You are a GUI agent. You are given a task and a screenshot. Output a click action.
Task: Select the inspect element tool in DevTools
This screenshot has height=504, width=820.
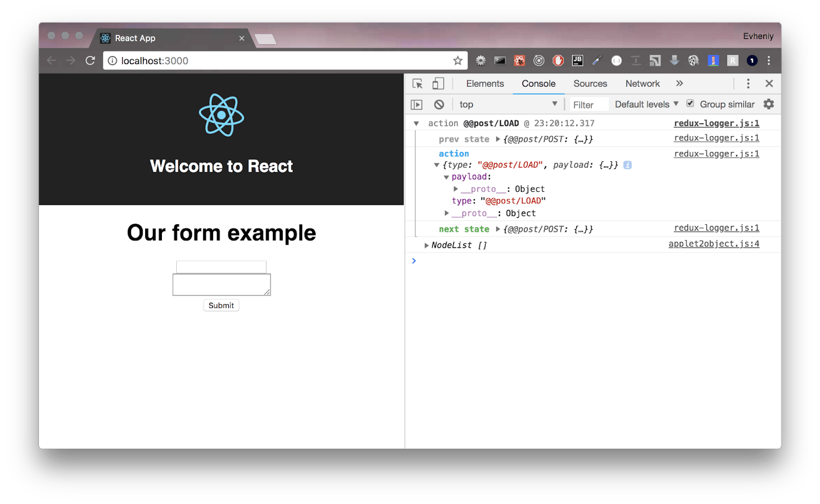[417, 83]
